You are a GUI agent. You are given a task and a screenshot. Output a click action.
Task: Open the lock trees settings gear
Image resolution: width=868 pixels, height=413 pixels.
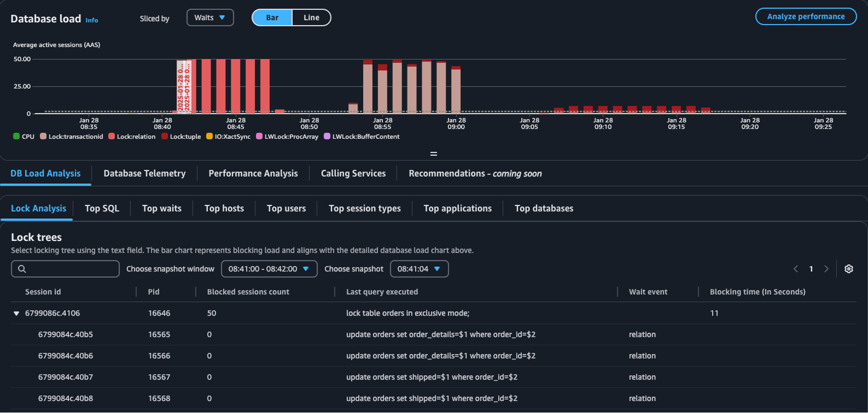click(848, 269)
